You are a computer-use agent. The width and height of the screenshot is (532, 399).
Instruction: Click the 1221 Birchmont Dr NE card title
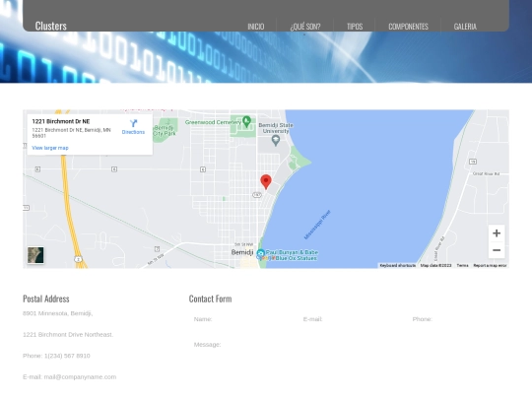point(61,121)
